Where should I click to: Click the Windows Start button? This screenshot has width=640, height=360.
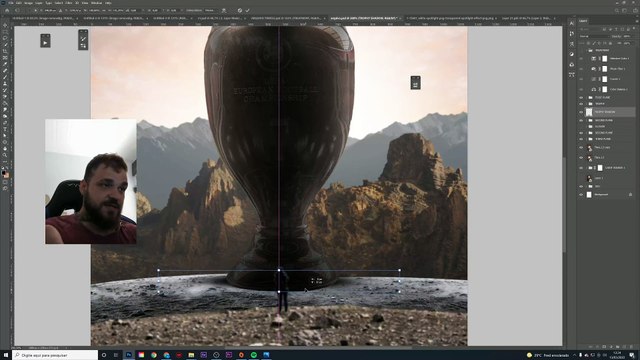6,355
